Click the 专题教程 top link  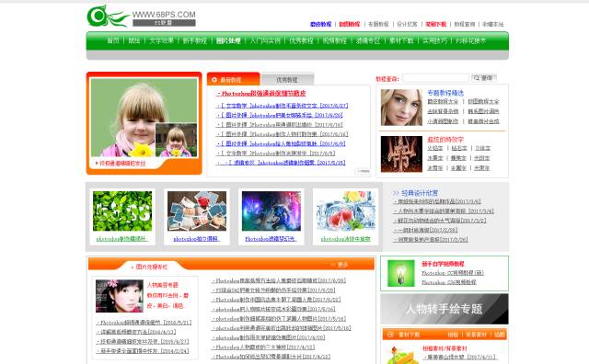(378, 24)
